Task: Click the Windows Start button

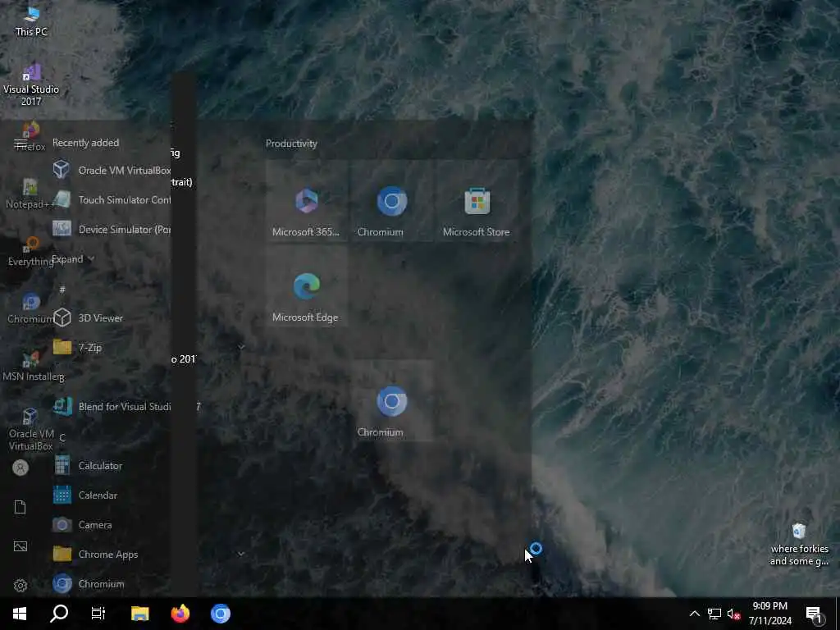Action: point(20,614)
